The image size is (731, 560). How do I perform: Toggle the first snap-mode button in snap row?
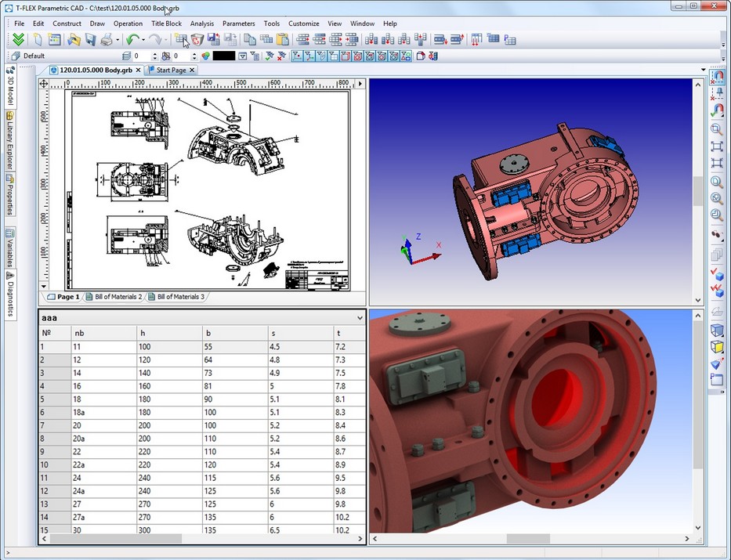(298, 56)
